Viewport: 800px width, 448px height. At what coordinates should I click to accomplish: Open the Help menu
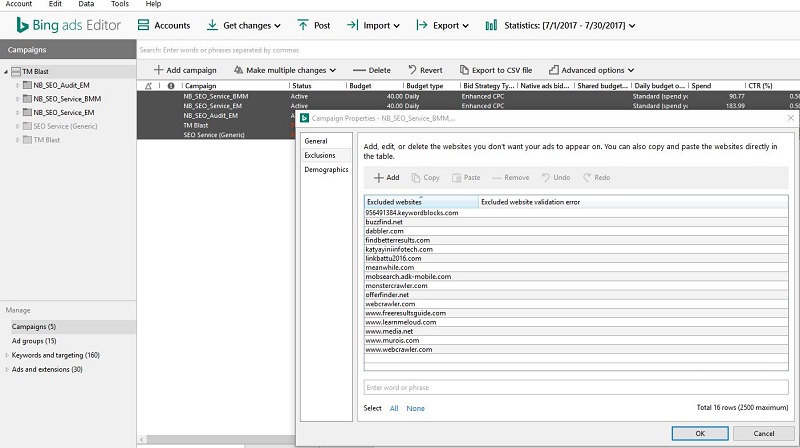coord(153,4)
